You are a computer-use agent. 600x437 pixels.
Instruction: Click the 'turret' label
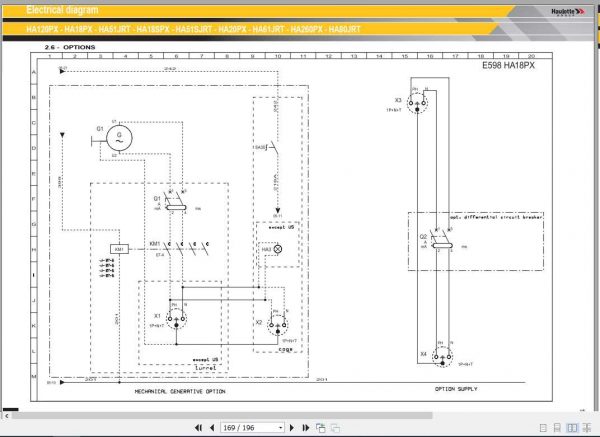click(205, 368)
